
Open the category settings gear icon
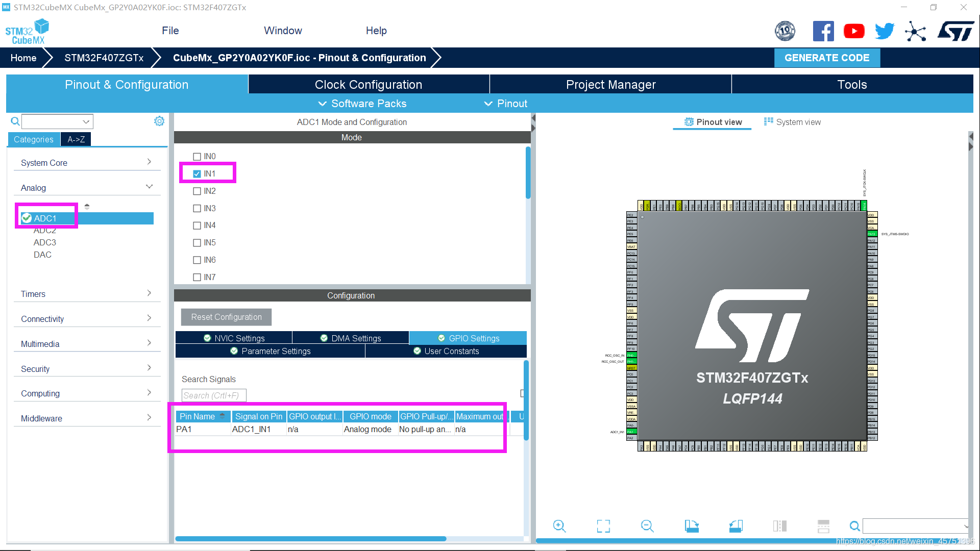(159, 121)
